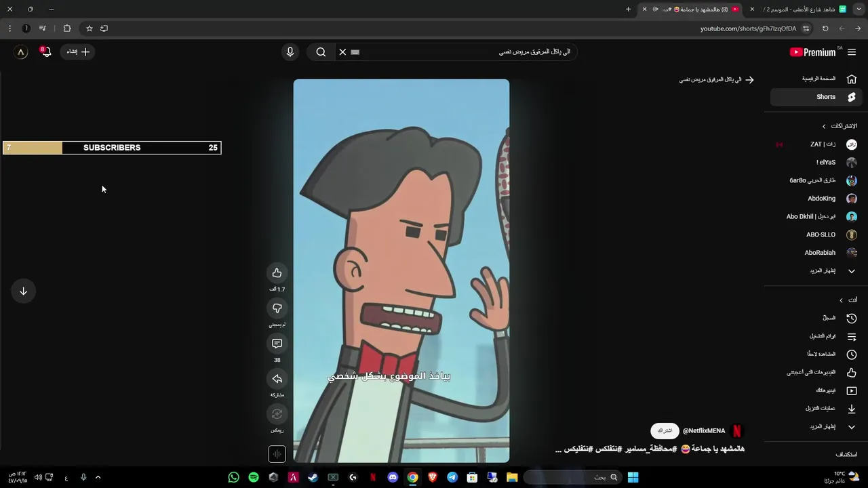Open YouTube notifications bell
This screenshot has width=868, height=488.
point(45,52)
